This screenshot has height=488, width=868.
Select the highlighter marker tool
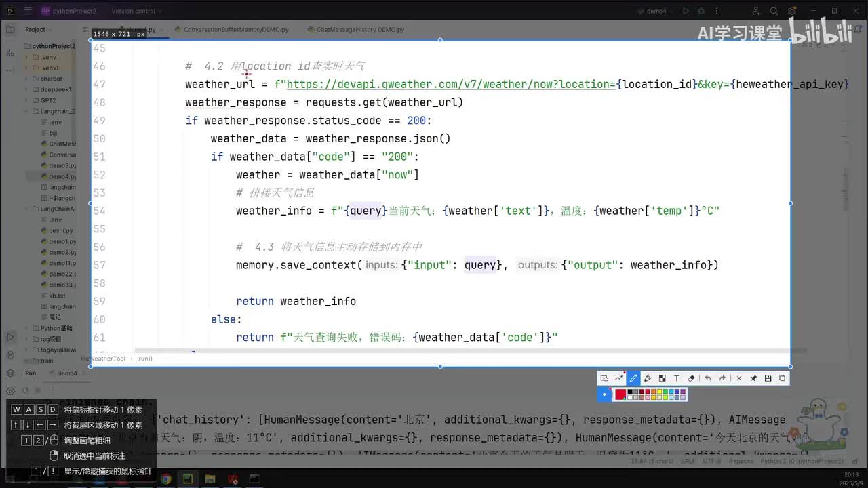tap(648, 378)
